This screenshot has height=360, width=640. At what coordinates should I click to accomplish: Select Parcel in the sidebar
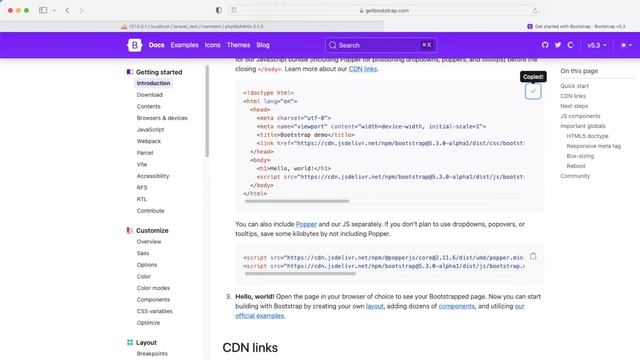point(145,153)
